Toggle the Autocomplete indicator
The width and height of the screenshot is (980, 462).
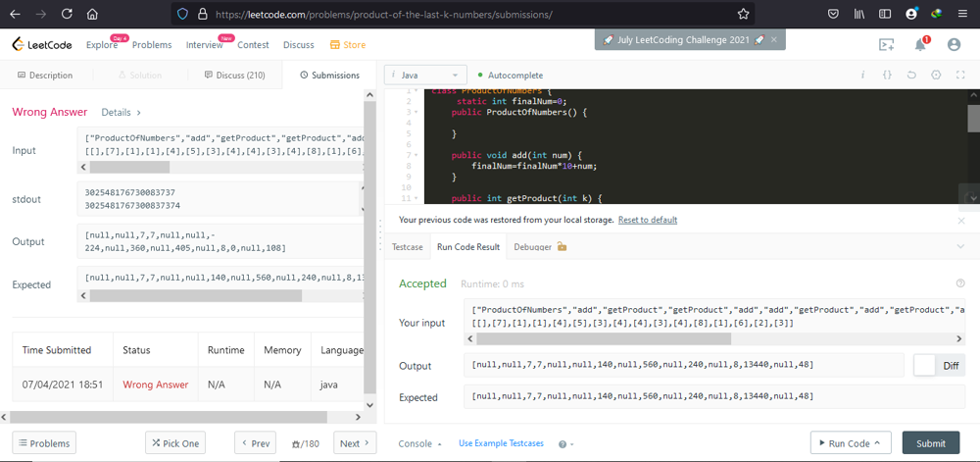[x=510, y=75]
